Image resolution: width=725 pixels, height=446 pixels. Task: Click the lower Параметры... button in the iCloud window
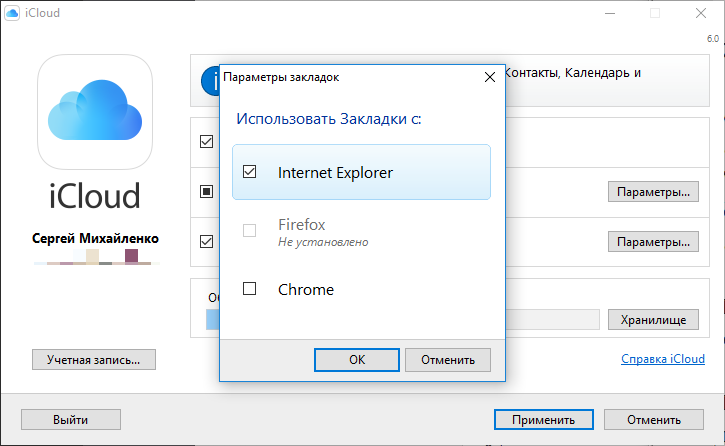(653, 242)
